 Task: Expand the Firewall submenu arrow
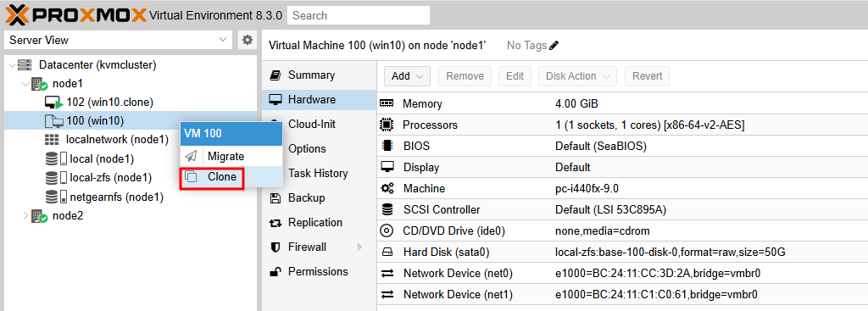[359, 247]
